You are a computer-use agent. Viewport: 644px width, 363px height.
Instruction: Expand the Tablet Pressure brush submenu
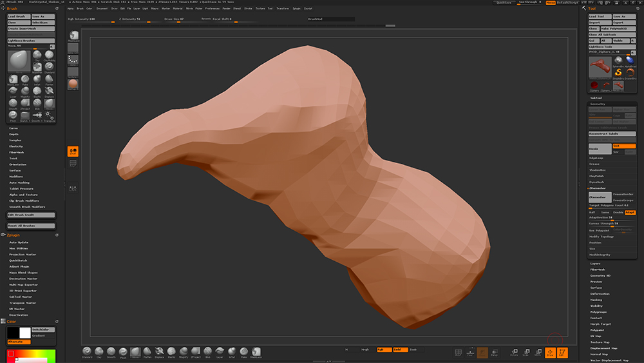pos(21,189)
